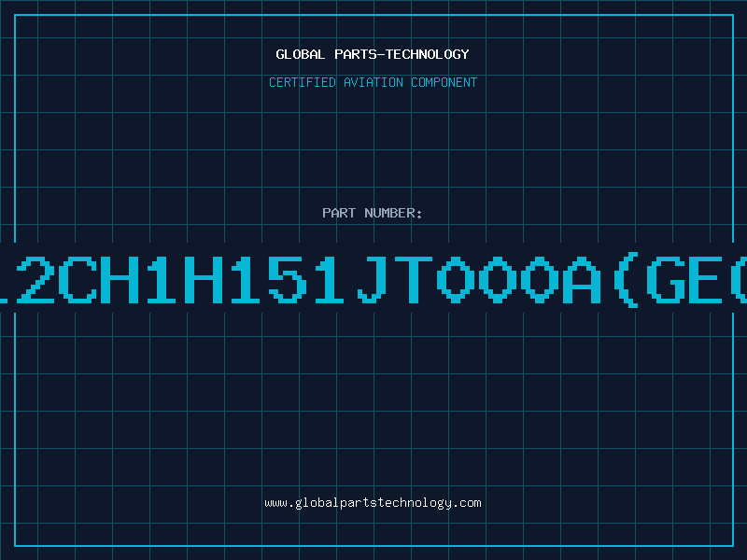This screenshot has width=747, height=560.
Task: Open the www.globalpartstechnology.com link
Action: pos(373,503)
